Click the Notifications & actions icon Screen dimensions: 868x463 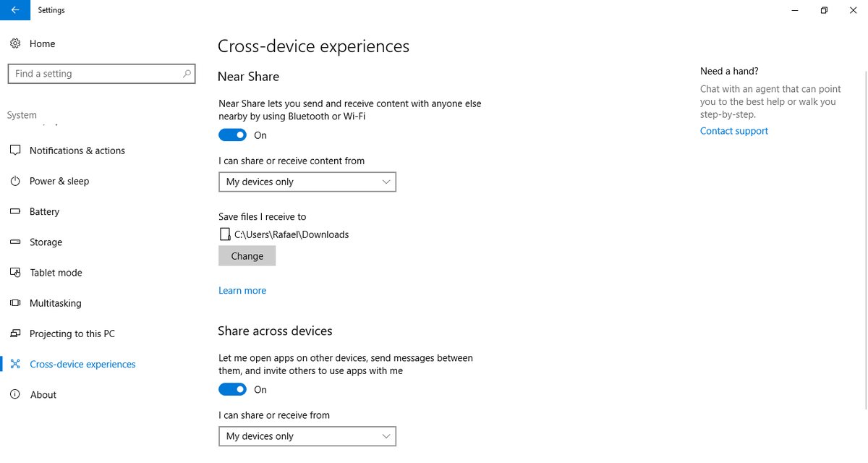point(15,150)
